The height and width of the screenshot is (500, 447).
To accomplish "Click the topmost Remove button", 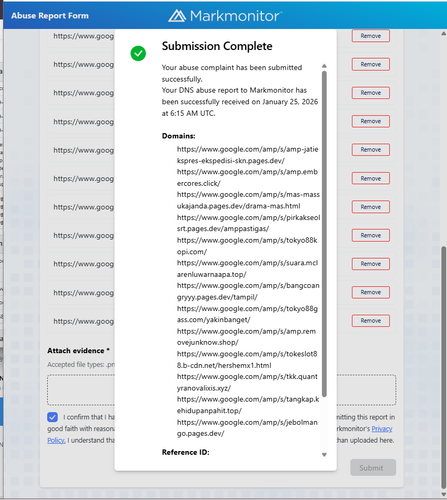I will (371, 36).
